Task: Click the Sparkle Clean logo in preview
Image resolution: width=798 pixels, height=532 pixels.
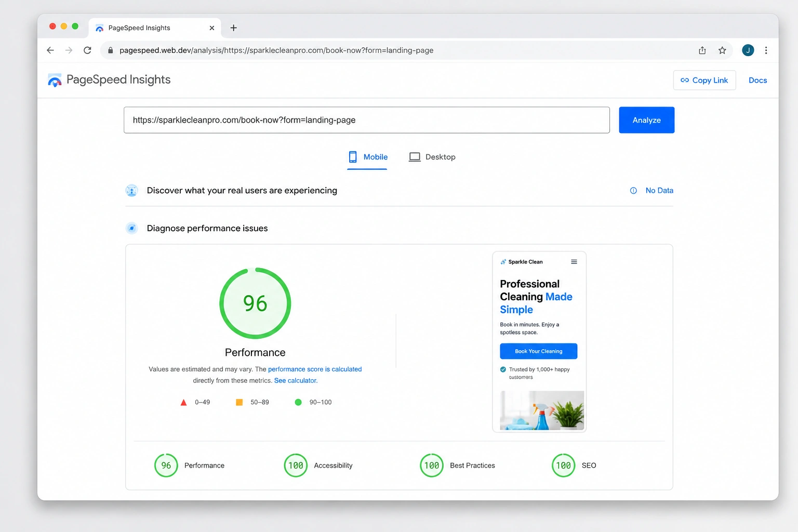Action: click(522, 262)
